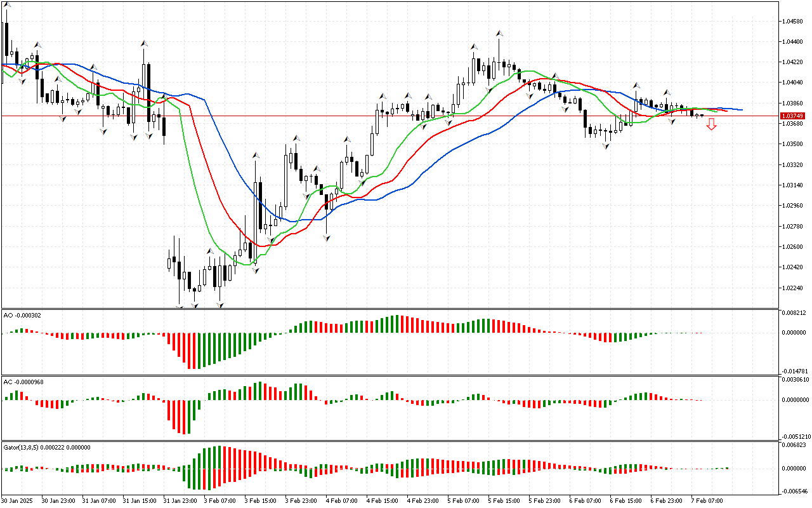Click the 0.008212 value on the AO scale
Screen dimensions: 812x508
(x=794, y=313)
